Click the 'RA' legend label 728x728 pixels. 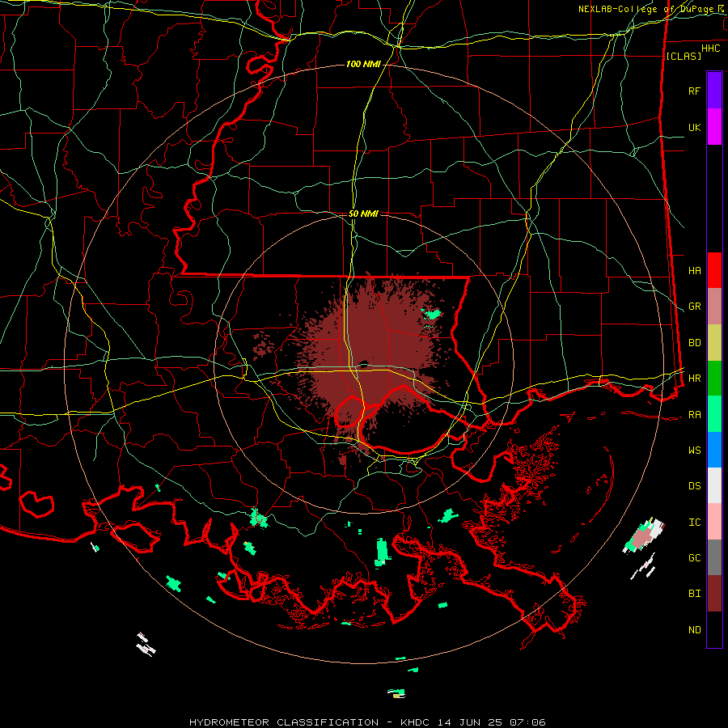pyautogui.click(x=694, y=415)
